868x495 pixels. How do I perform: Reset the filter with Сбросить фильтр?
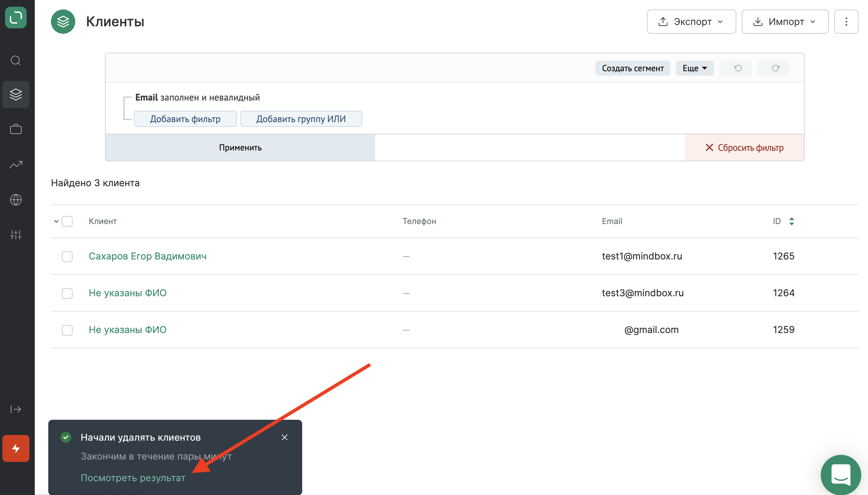click(x=744, y=147)
